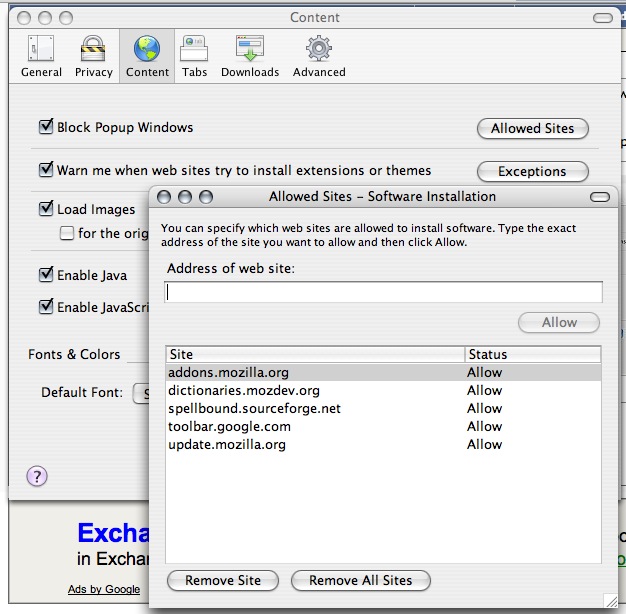Toggle warning for extension or theme installs
Image resolution: width=626 pixels, height=614 pixels.
tap(46, 170)
